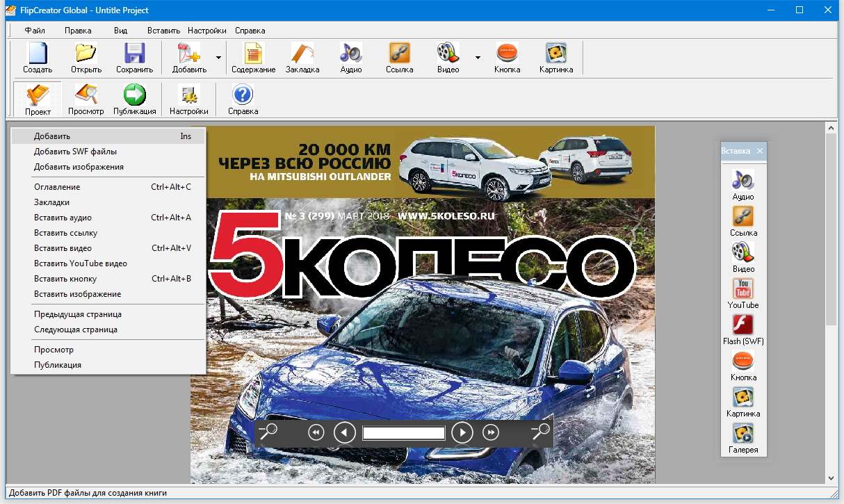Select Вставить YouTube видео menu entry
Image resolution: width=844 pixels, height=504 pixels.
click(x=80, y=263)
